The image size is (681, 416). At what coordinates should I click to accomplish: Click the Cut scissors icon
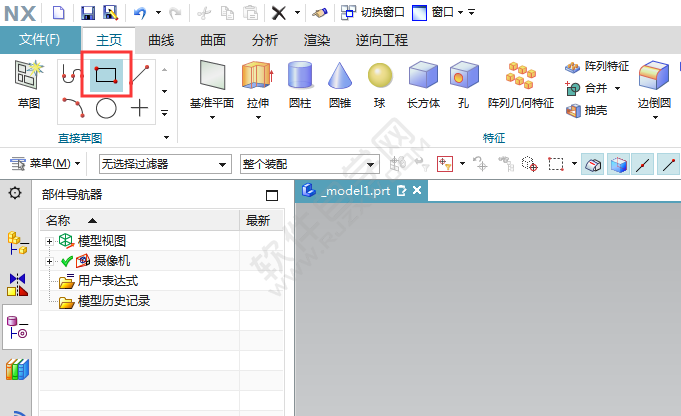coord(204,13)
